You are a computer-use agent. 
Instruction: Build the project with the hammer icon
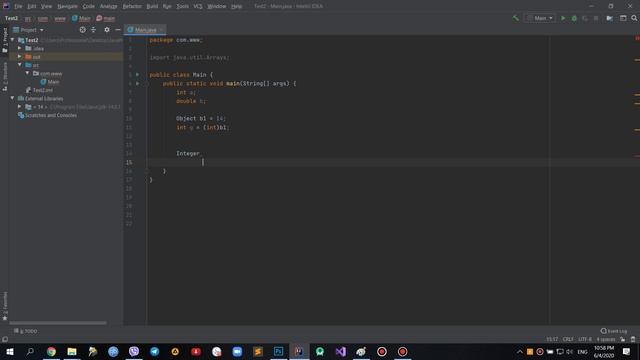516,18
